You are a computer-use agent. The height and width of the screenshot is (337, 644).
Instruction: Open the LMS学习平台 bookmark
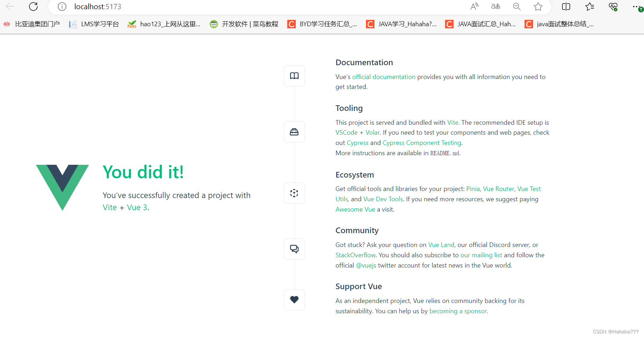[x=94, y=24]
